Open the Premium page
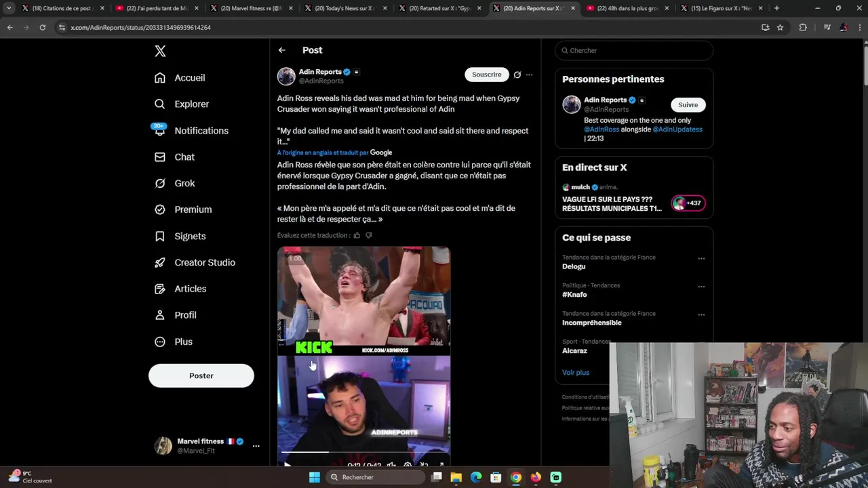Screen dimensions: 868x488 (x=183, y=210)
